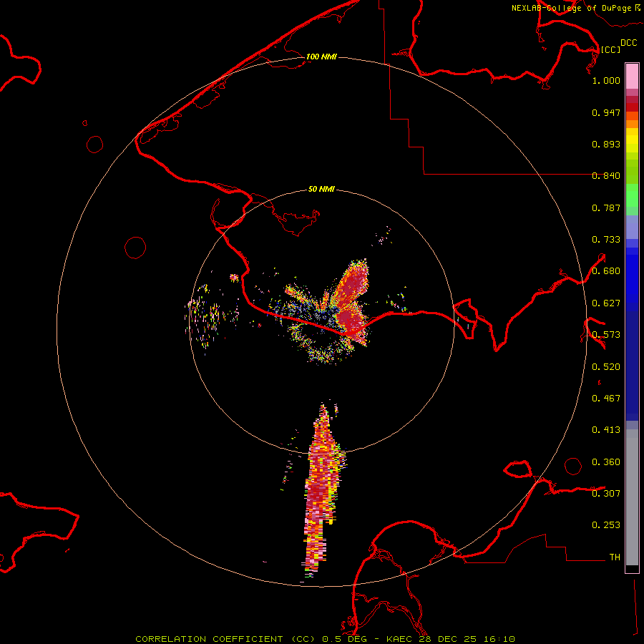Screen dimensions: 644x644
Task: Click the TH threshold label
Action: coord(615,557)
